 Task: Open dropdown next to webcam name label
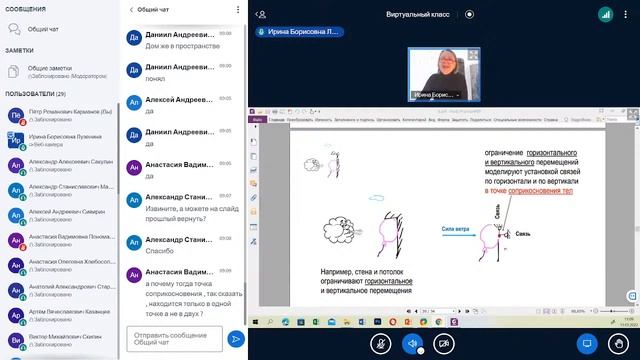[x=458, y=95]
